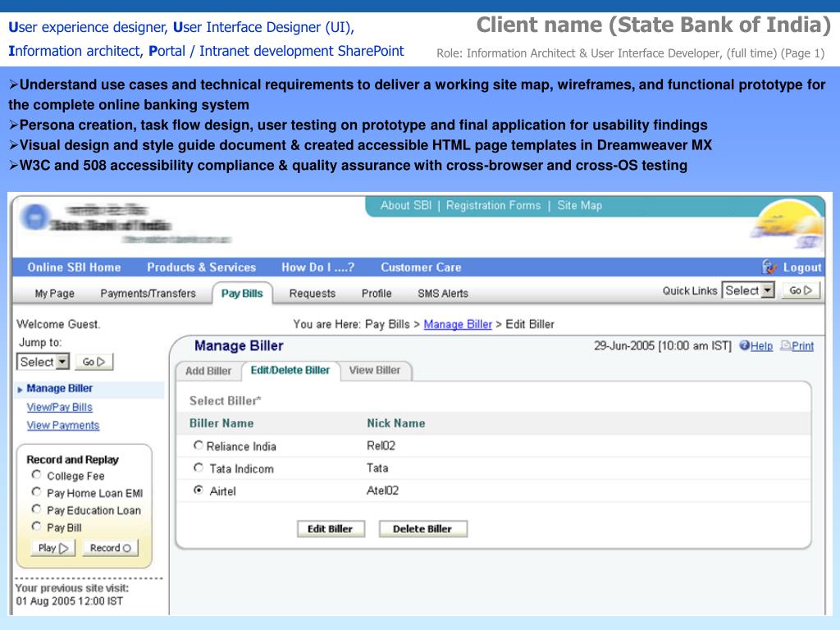This screenshot has width=840, height=630.
Task: Click the Help link
Action: tap(761, 346)
